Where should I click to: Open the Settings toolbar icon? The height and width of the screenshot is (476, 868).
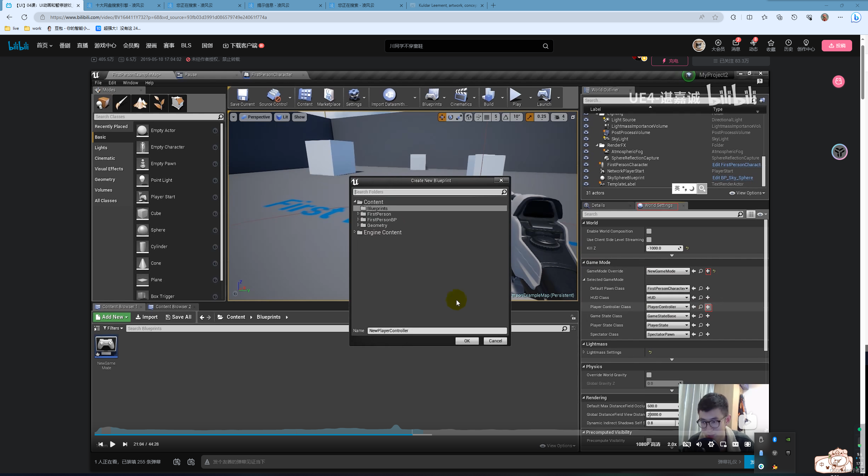click(x=354, y=97)
